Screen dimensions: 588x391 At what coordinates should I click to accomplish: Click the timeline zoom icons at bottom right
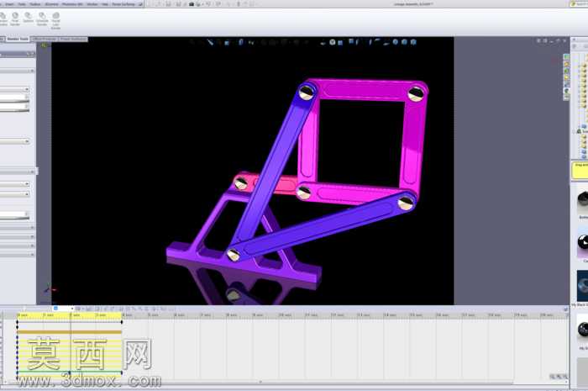point(559,377)
